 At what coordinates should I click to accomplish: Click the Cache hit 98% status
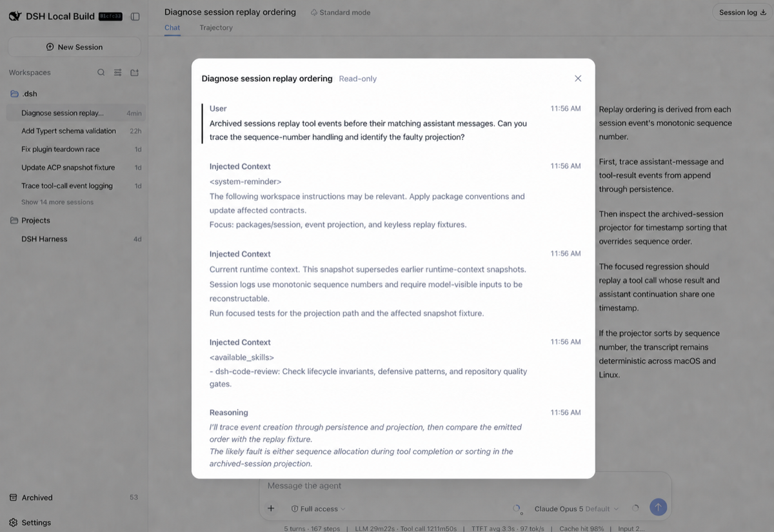point(582,528)
